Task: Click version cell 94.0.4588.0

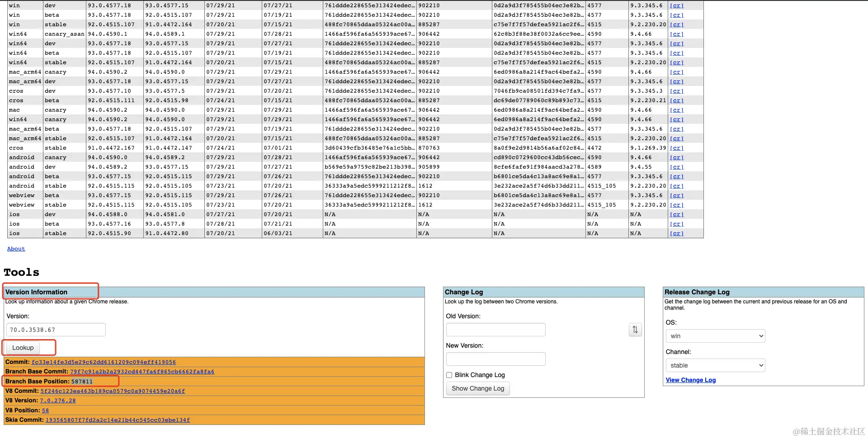Action: tap(114, 214)
